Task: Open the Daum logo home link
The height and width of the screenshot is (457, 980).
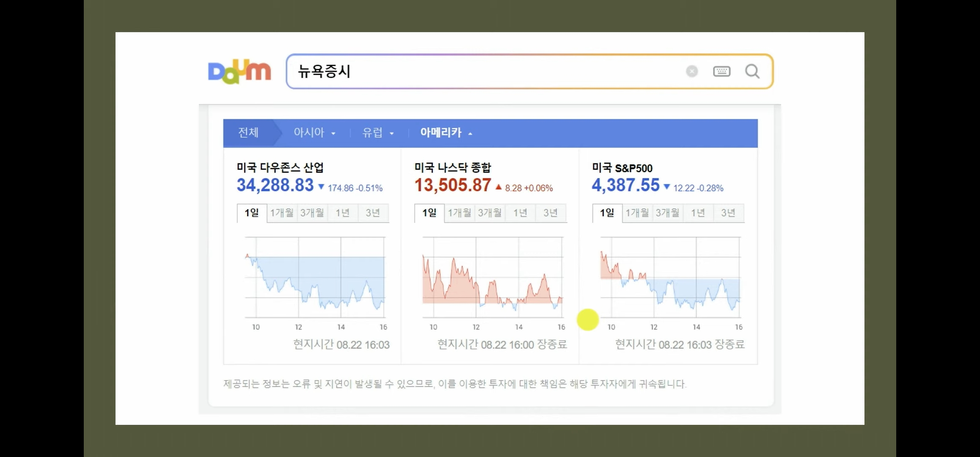Action: point(239,72)
